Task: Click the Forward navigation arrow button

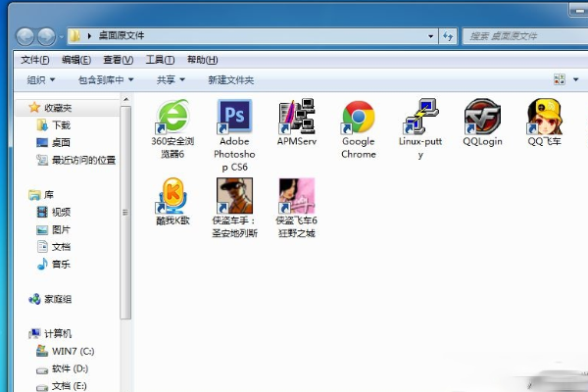Action: pyautogui.click(x=46, y=37)
